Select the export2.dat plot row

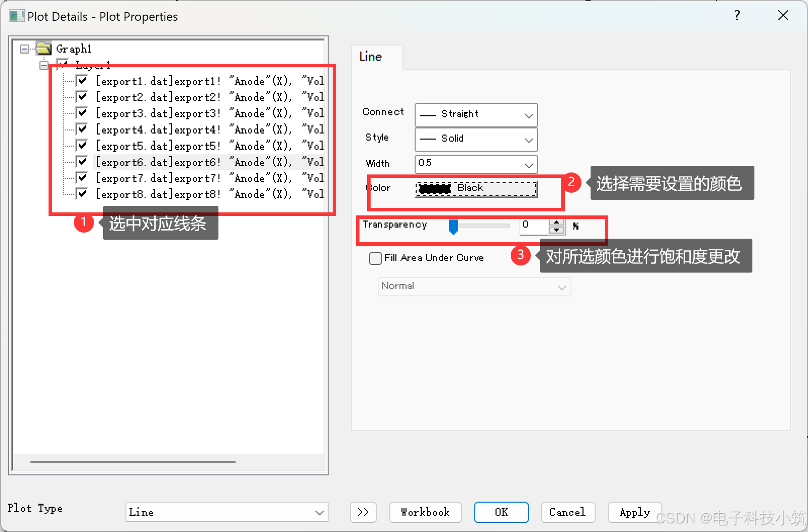[210, 97]
